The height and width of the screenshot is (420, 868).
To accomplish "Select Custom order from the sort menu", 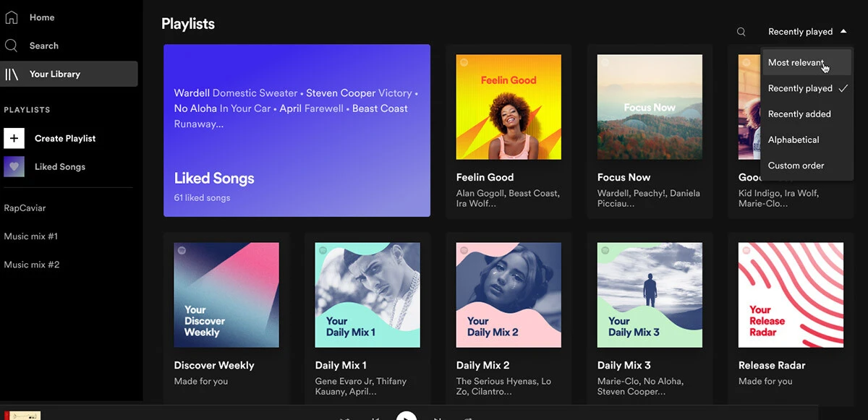I will (796, 165).
